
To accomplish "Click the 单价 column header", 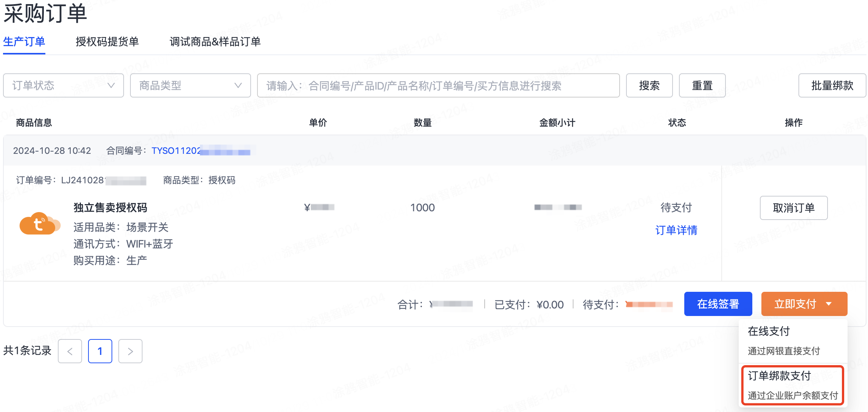I will click(x=318, y=122).
